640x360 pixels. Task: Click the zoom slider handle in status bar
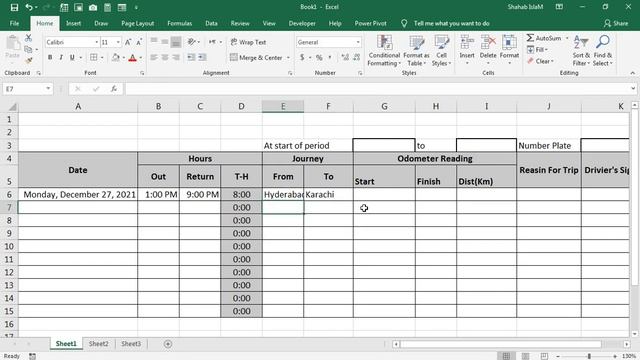pyautogui.click(x=589, y=356)
